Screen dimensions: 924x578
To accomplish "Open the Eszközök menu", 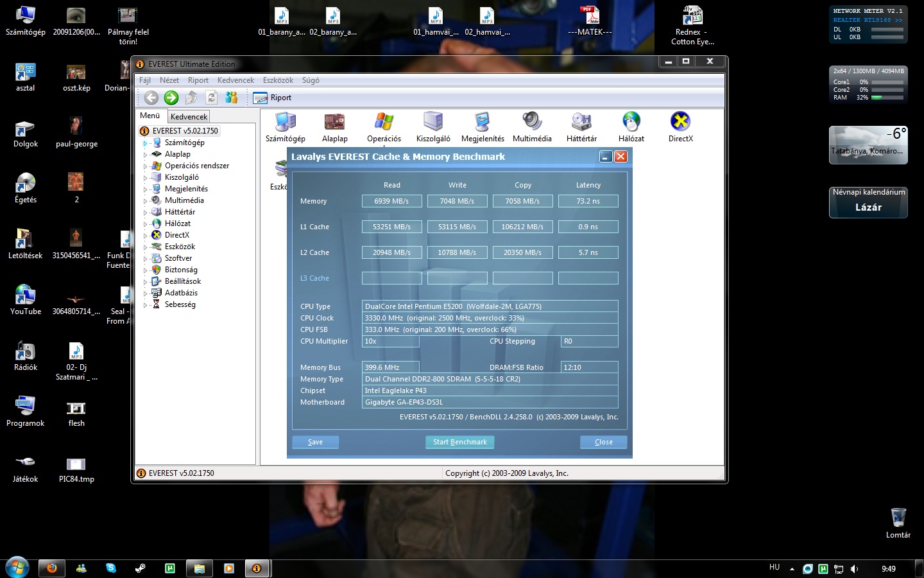I will coord(278,80).
